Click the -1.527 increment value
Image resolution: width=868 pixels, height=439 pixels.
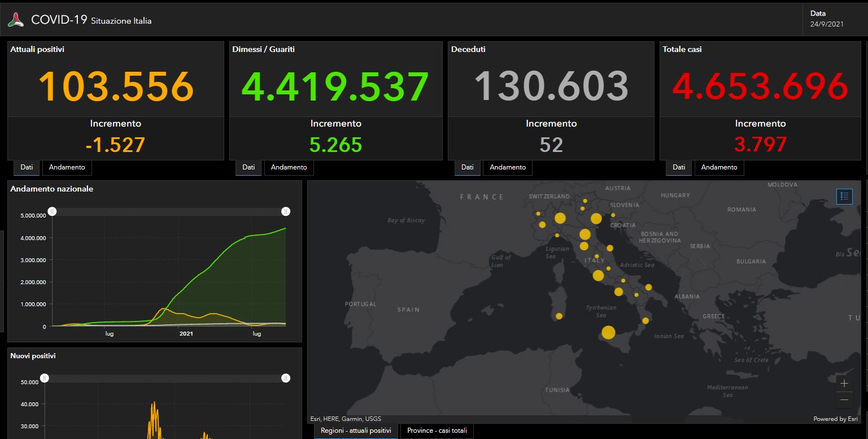point(116,145)
